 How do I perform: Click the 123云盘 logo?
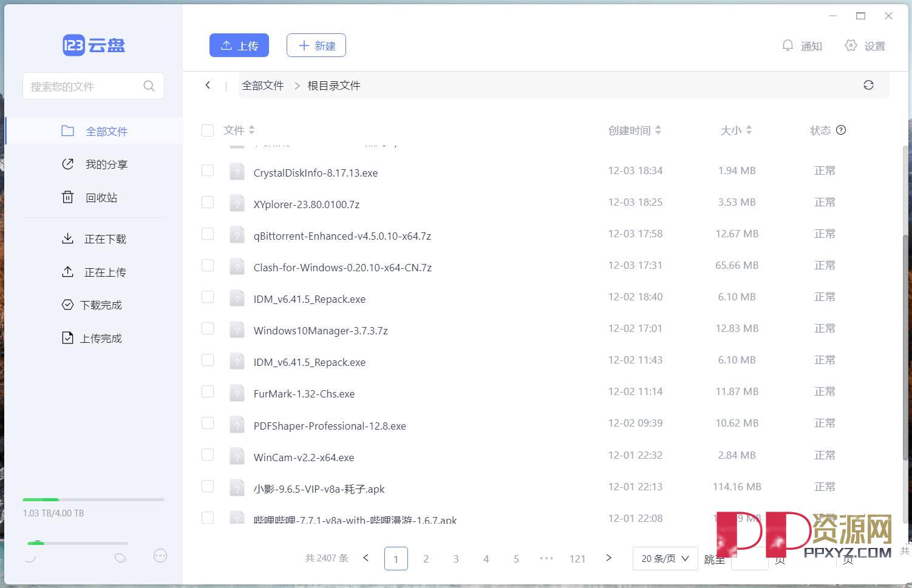click(94, 45)
